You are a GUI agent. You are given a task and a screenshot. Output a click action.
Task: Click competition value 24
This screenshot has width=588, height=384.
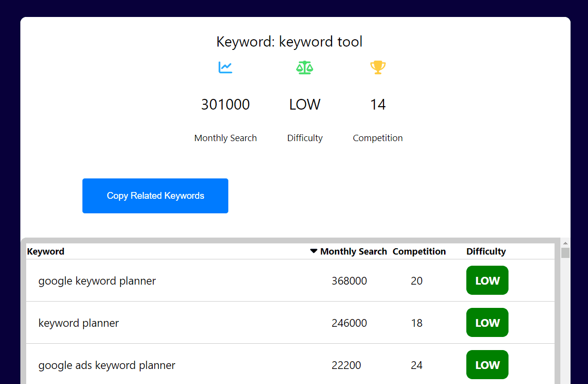coord(417,365)
